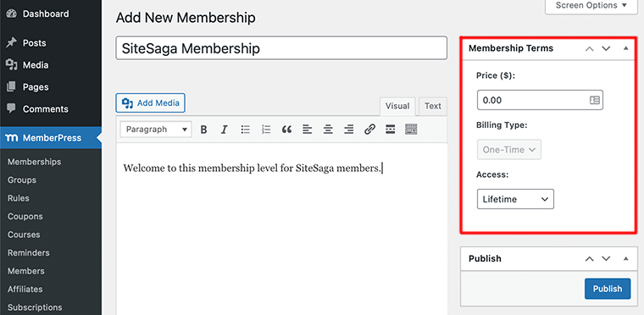Align text right
The width and height of the screenshot is (644, 315).
[x=349, y=130]
